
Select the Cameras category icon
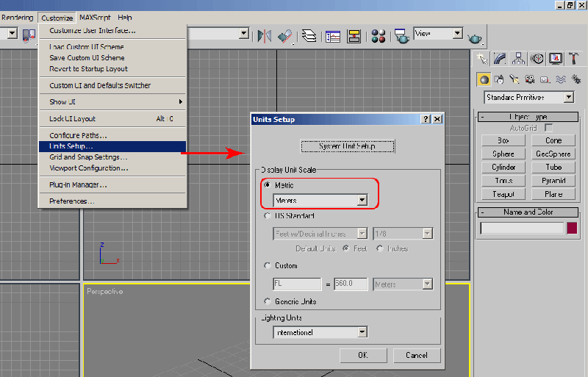coord(529,79)
